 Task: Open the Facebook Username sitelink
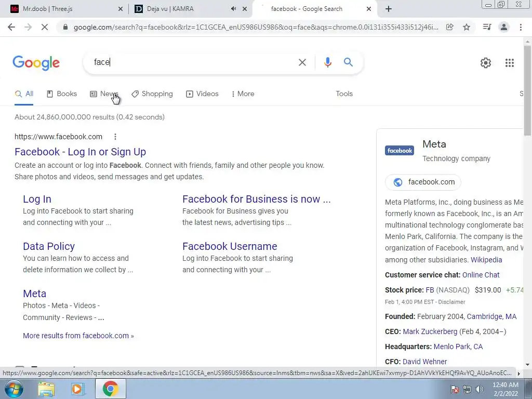coord(230,246)
